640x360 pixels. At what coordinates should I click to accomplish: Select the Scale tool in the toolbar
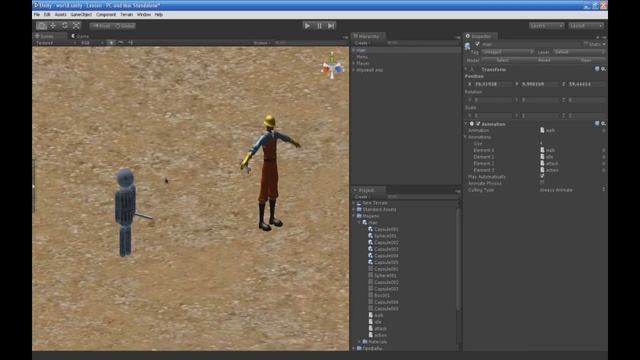pos(76,26)
